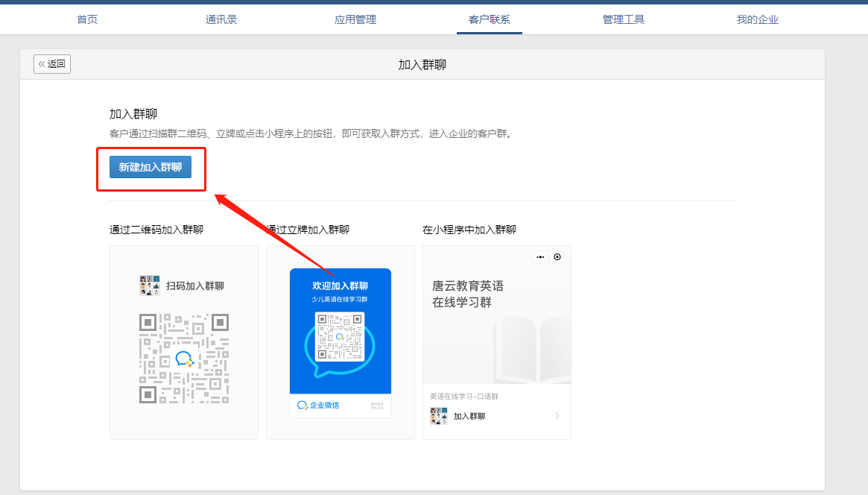Click the circular close icon in mini program preview
Screen dimensions: 868x495
pyautogui.click(x=557, y=257)
